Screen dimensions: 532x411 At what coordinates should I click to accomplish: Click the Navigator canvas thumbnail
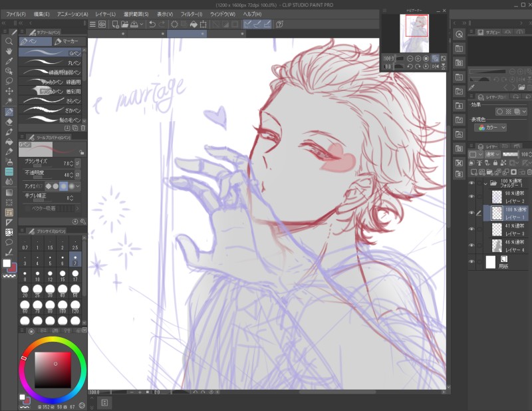point(414,33)
